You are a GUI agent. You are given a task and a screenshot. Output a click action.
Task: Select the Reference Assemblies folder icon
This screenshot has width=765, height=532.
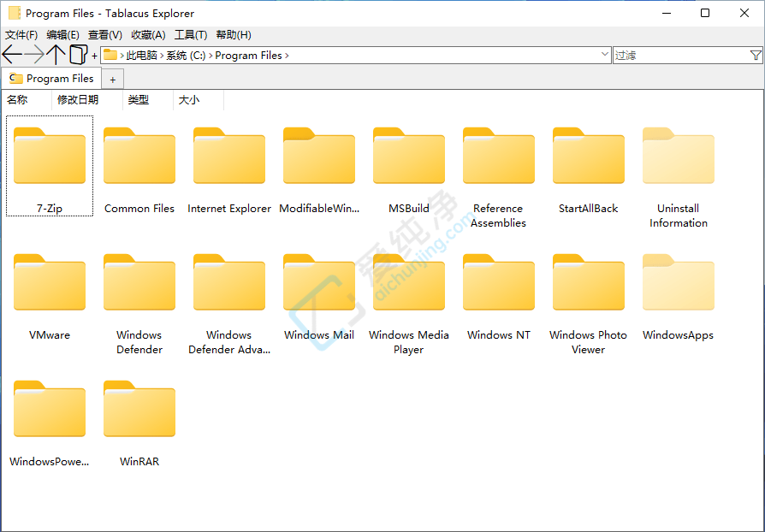click(x=499, y=156)
